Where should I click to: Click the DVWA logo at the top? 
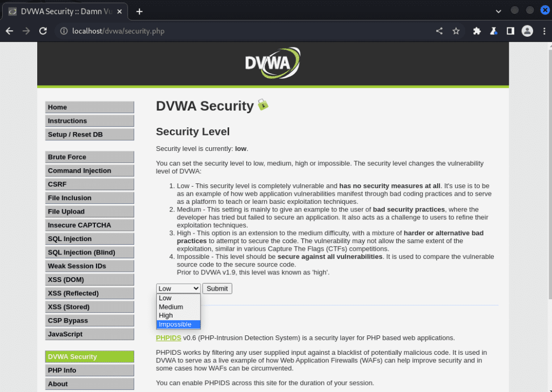(x=272, y=63)
